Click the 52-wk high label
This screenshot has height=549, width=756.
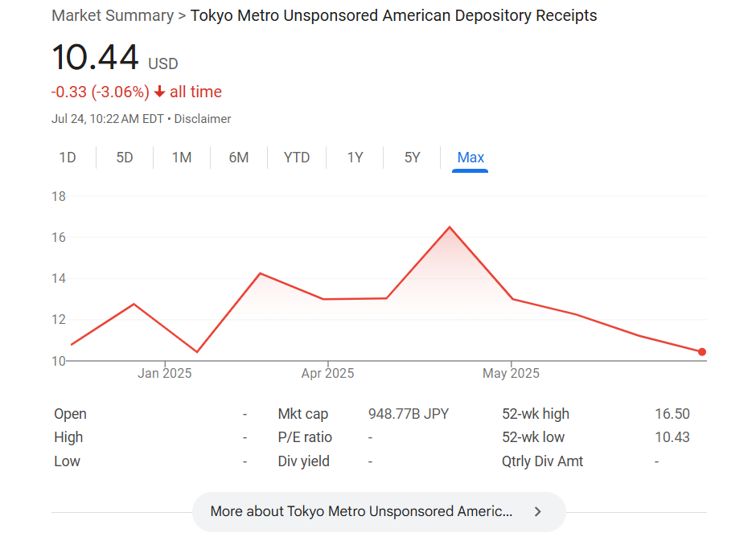536,413
